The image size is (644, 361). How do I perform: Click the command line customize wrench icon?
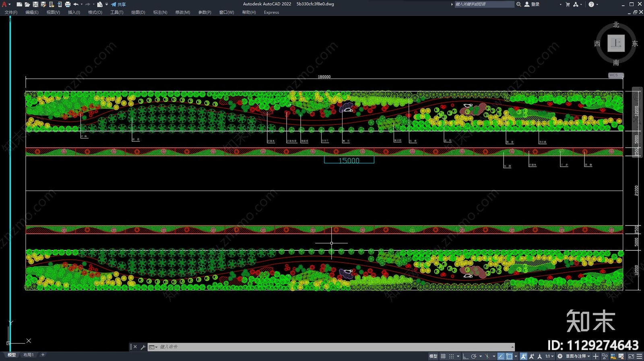pos(143,347)
